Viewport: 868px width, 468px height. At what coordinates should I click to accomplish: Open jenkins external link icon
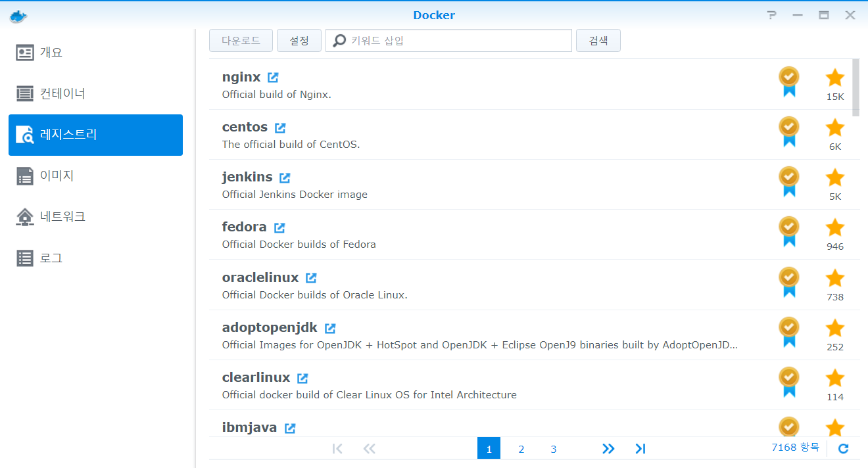(x=285, y=177)
